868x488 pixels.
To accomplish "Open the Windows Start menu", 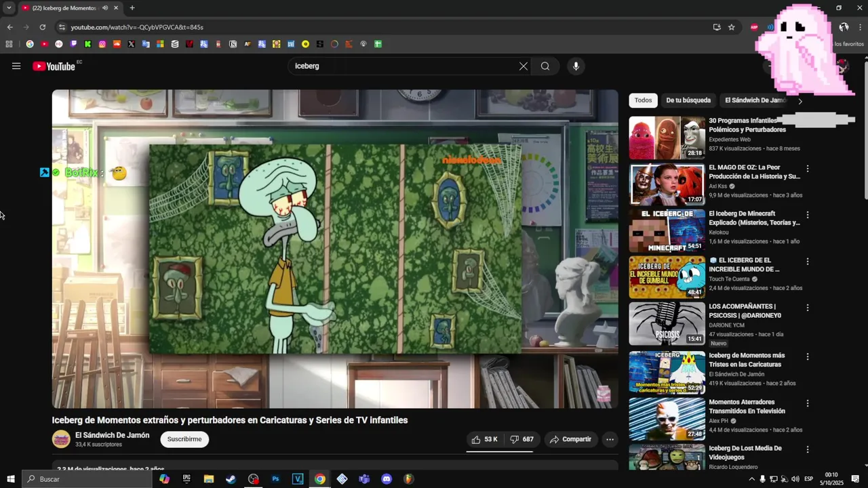I will (x=10, y=479).
